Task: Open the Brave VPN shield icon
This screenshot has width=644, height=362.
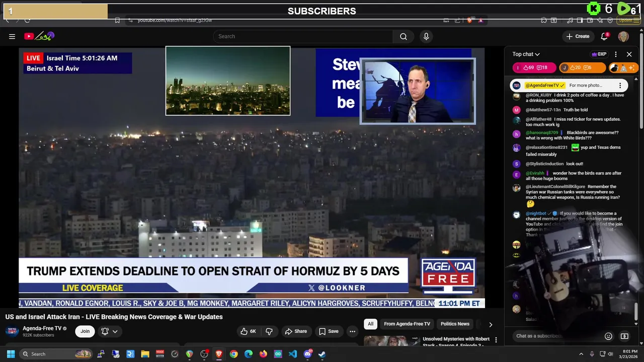Action: [x=610, y=20]
